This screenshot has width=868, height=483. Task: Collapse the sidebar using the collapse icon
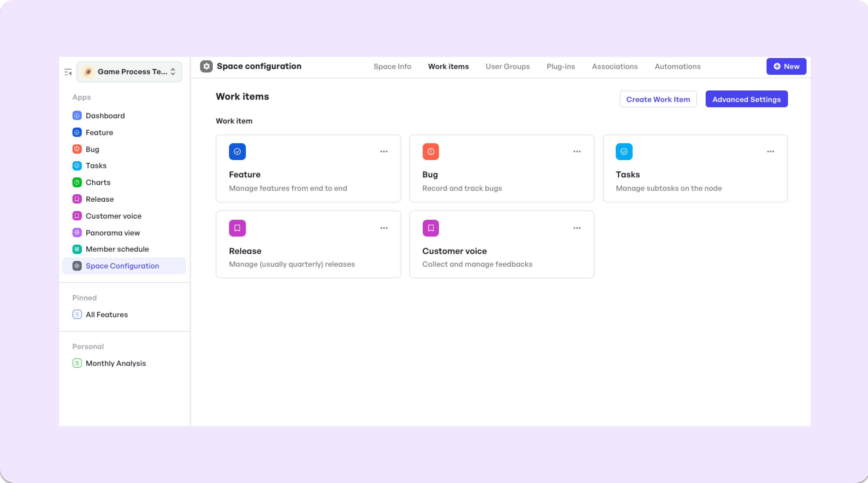point(68,72)
